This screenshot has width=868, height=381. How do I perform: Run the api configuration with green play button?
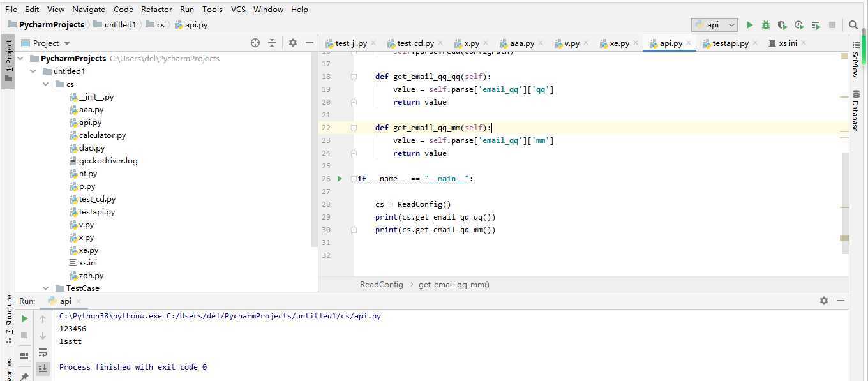749,25
